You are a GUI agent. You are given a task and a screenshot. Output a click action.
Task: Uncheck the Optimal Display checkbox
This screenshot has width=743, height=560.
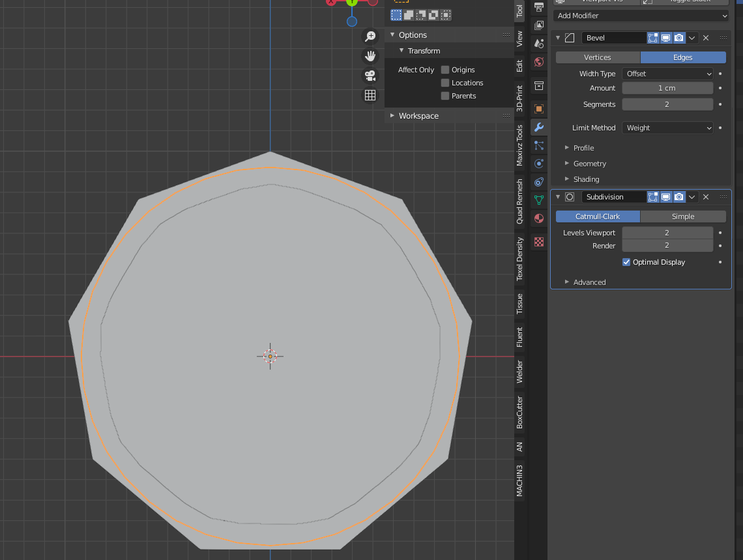(x=626, y=262)
